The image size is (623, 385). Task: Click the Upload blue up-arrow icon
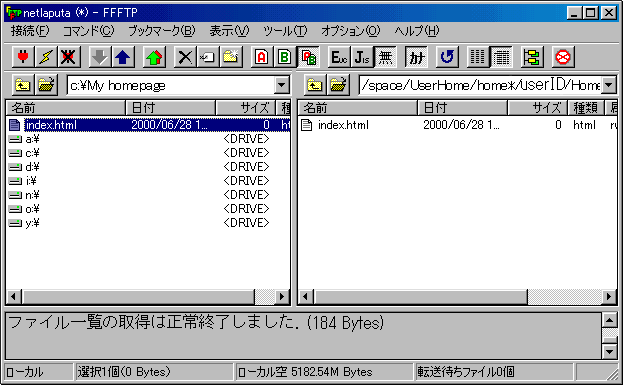pyautogui.click(x=122, y=57)
